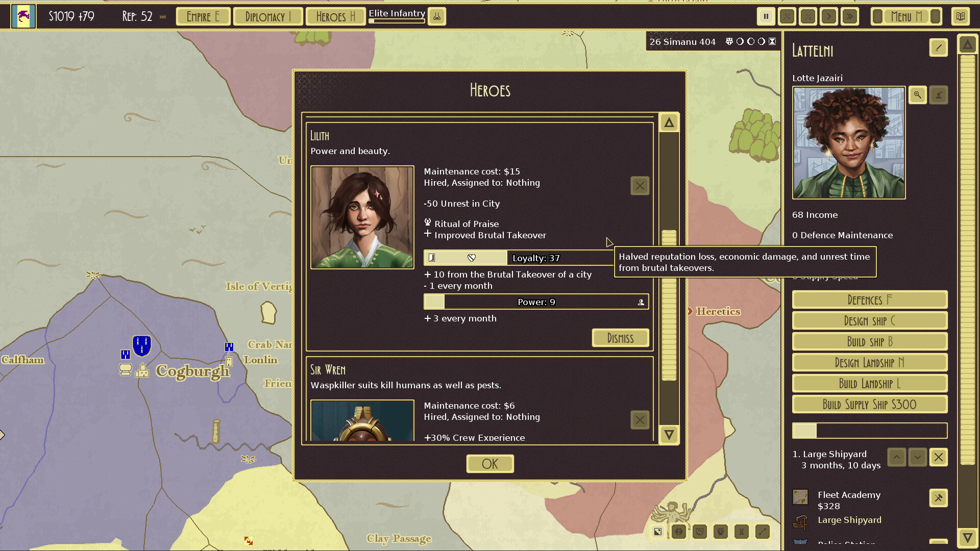Toggle the minimap display icon
Viewport: 980px width, 551px height.
click(x=658, y=532)
